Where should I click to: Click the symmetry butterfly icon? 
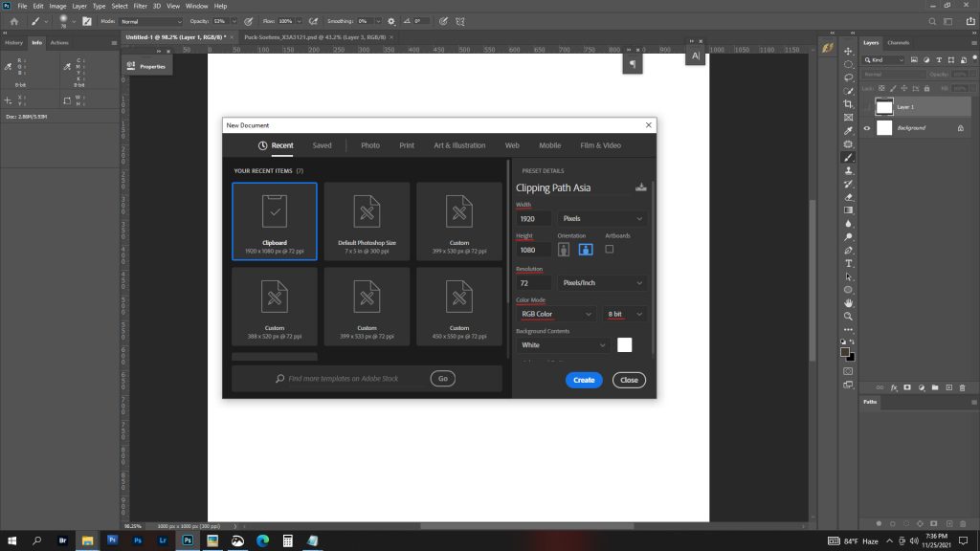pos(460,21)
